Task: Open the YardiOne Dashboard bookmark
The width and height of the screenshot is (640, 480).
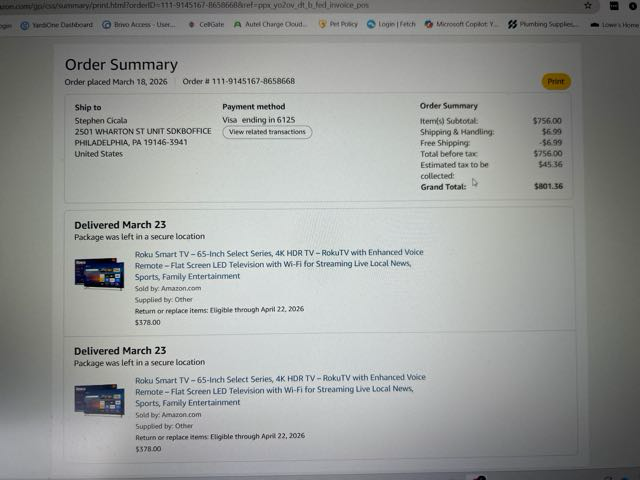Action: coord(57,25)
